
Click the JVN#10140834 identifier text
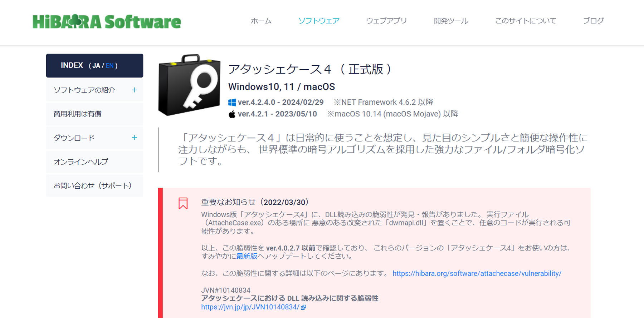pyautogui.click(x=226, y=290)
